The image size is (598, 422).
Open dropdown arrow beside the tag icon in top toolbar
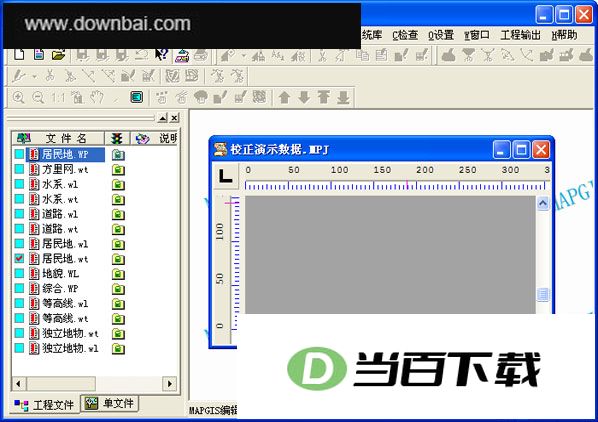pos(244,56)
